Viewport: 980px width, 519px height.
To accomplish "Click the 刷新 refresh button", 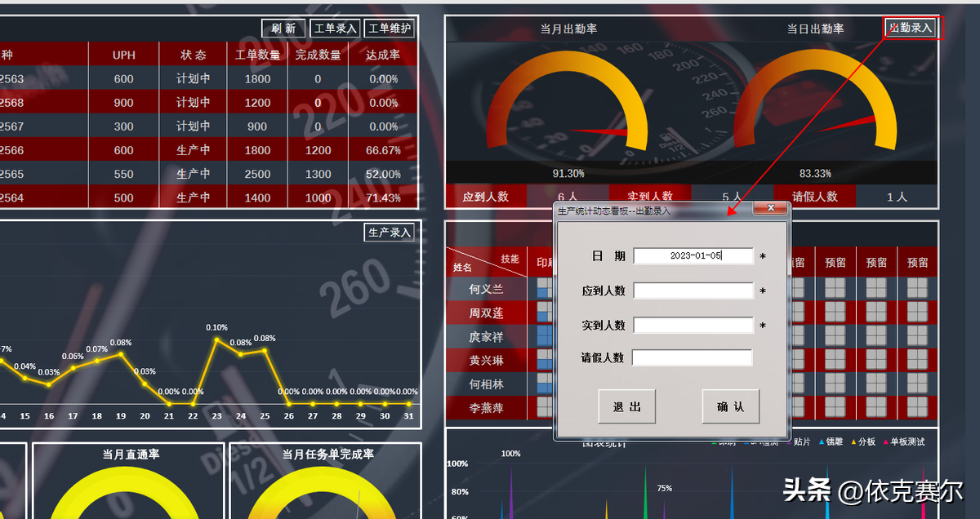I will [283, 29].
